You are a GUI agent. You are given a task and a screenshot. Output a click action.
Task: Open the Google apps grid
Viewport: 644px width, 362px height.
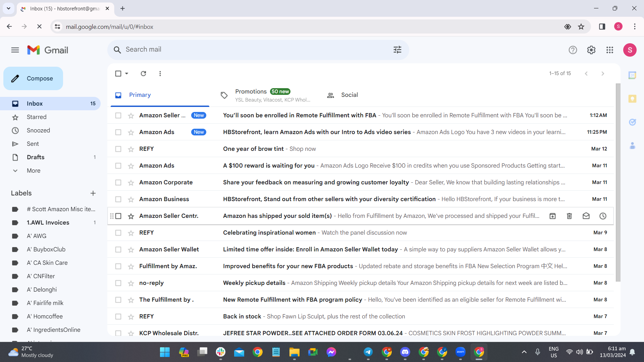point(610,50)
